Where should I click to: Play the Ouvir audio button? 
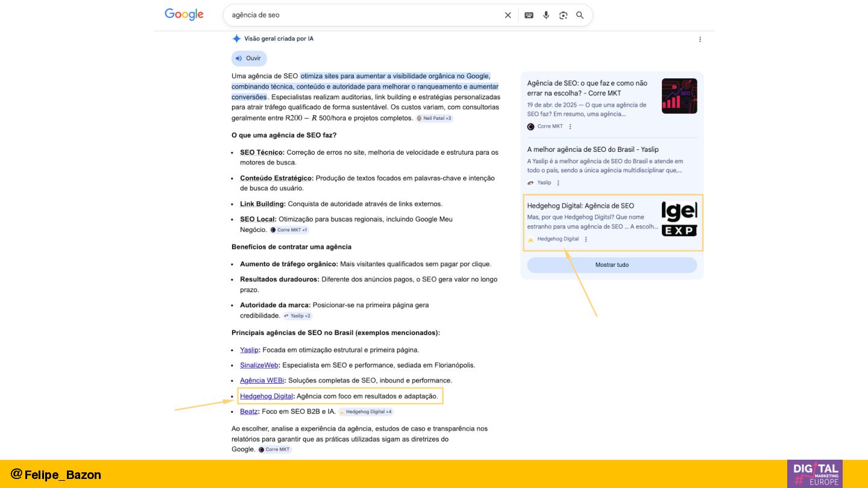pos(249,58)
